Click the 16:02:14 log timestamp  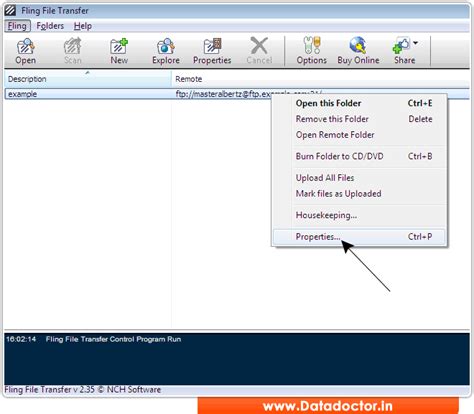(21, 339)
